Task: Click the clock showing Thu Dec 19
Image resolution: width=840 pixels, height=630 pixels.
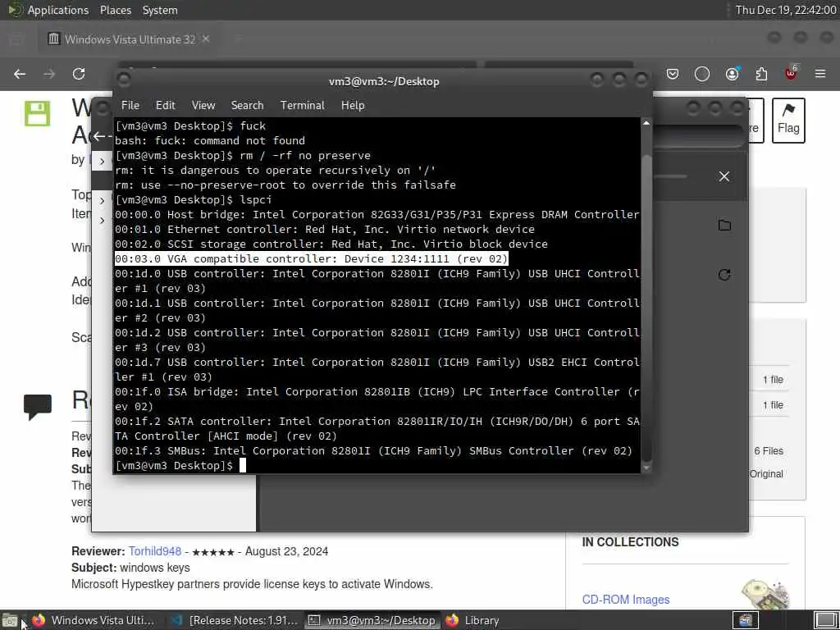Action: [785, 10]
